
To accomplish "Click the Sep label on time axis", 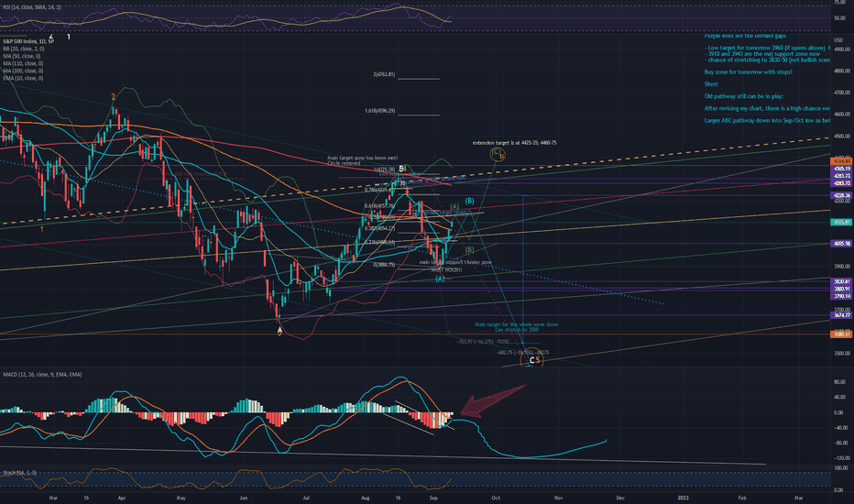I will 433,498.
